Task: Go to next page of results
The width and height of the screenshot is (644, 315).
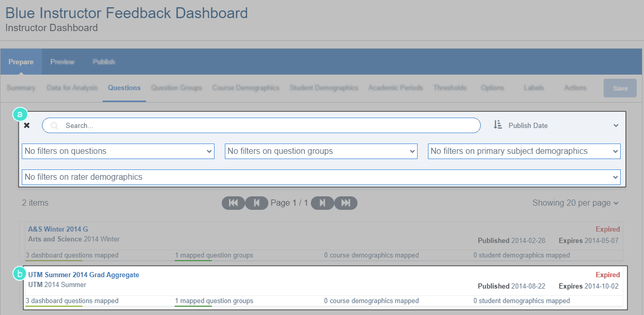Action: click(322, 203)
